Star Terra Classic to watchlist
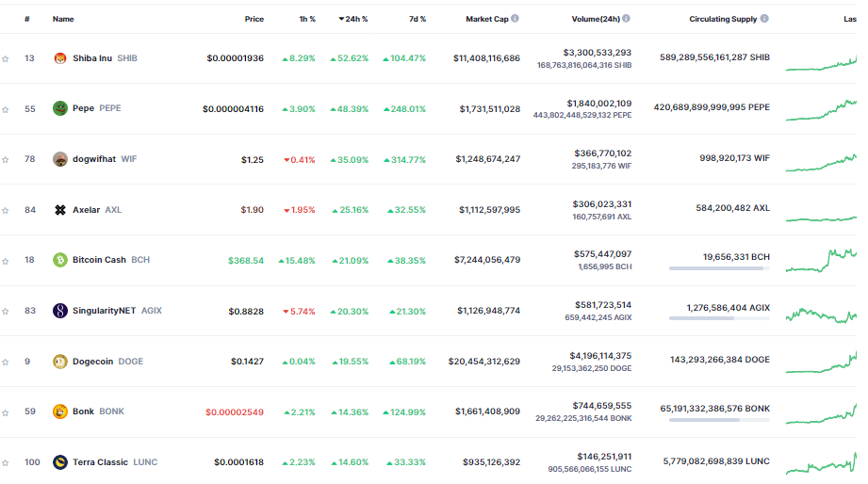Image resolution: width=868 pixels, height=484 pixels. click(x=6, y=463)
